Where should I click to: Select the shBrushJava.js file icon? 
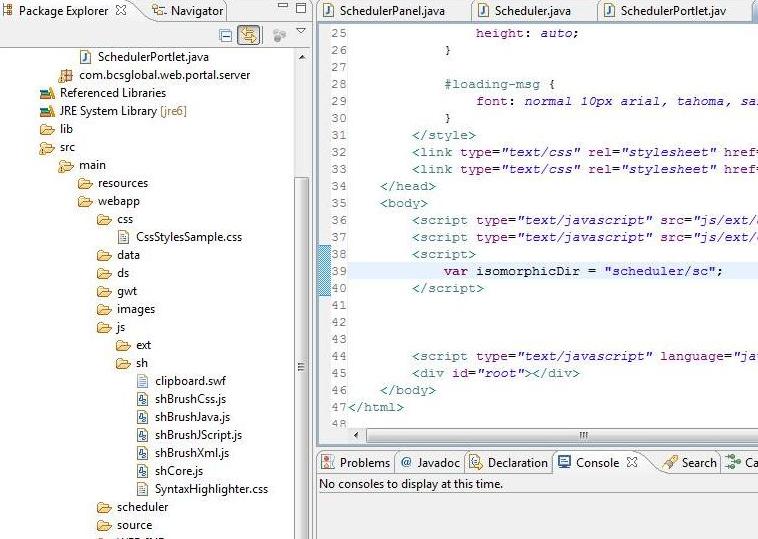142,417
